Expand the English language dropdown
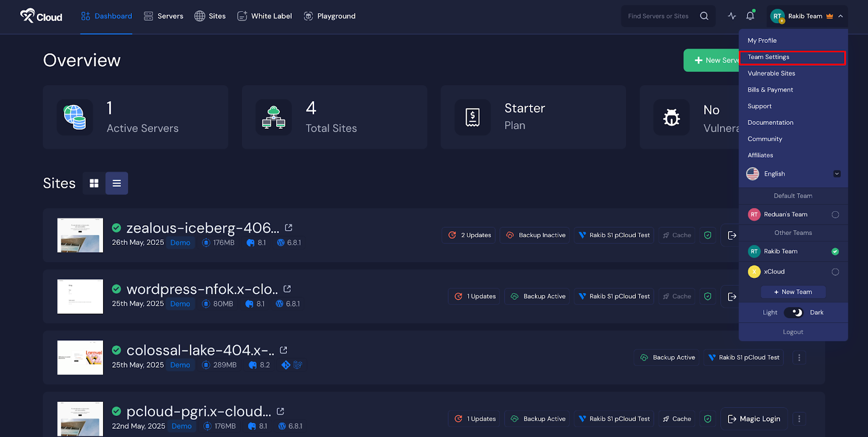Screen dimensions: 868x437 (x=837, y=174)
